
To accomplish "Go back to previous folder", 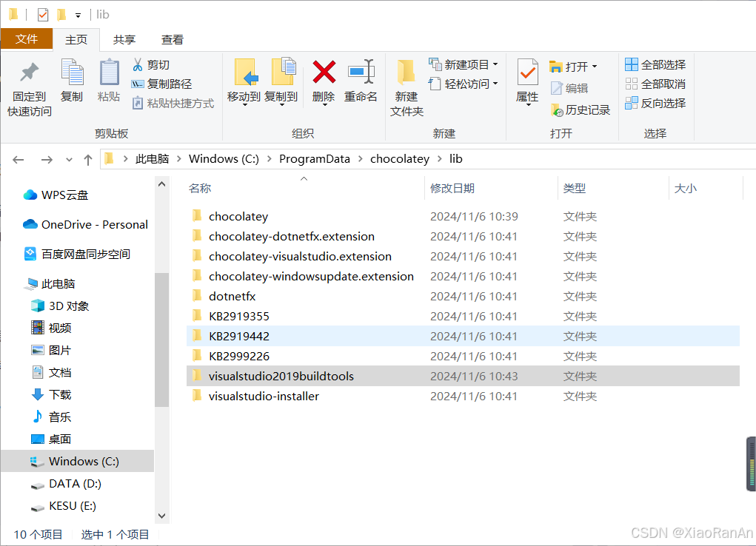I will click(19, 160).
